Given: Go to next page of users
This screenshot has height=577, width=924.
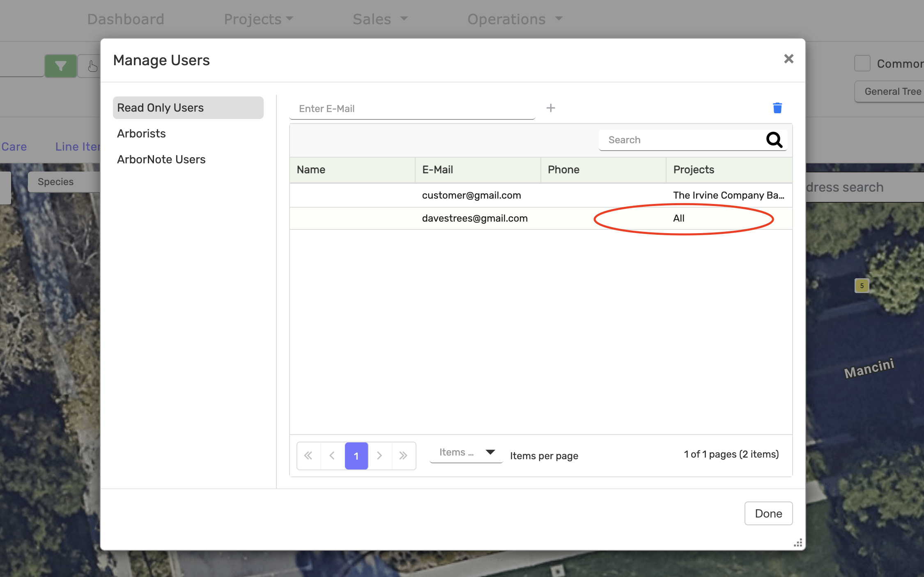Looking at the screenshot, I should click(x=379, y=456).
